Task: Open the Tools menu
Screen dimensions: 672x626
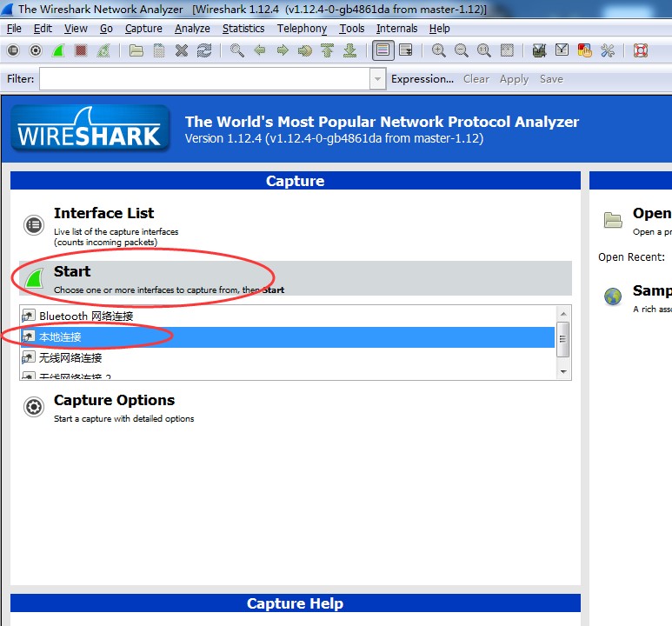Action: tap(352, 29)
